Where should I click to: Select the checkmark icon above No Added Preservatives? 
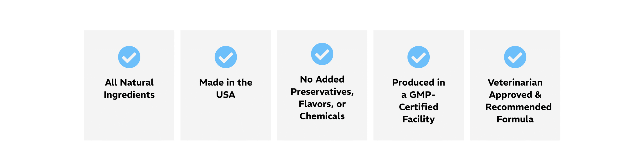click(322, 54)
